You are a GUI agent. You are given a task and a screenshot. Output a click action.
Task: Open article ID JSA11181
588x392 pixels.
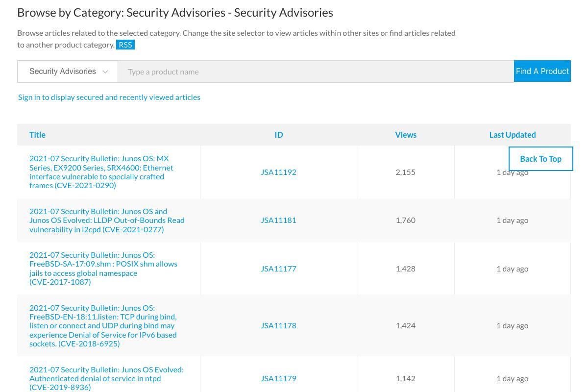coord(278,220)
